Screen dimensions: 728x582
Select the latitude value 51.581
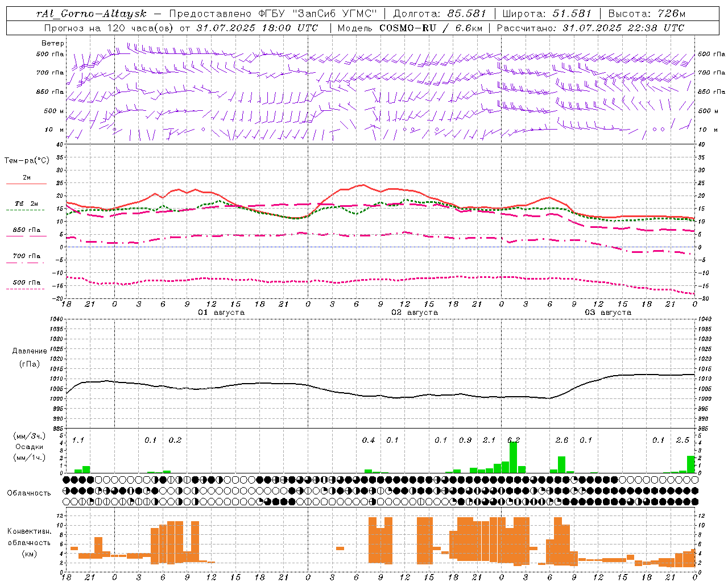coord(572,14)
